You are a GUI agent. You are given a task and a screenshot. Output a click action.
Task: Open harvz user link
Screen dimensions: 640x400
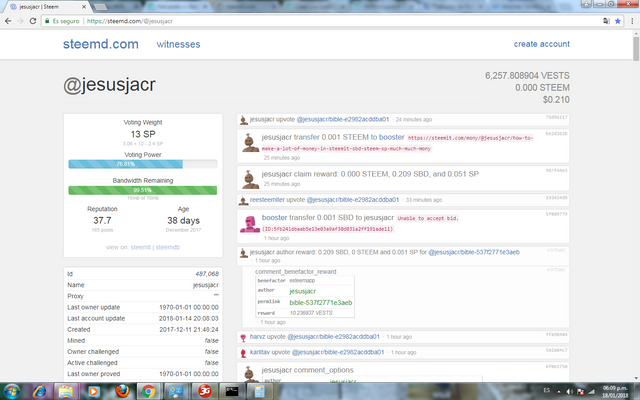257,337
